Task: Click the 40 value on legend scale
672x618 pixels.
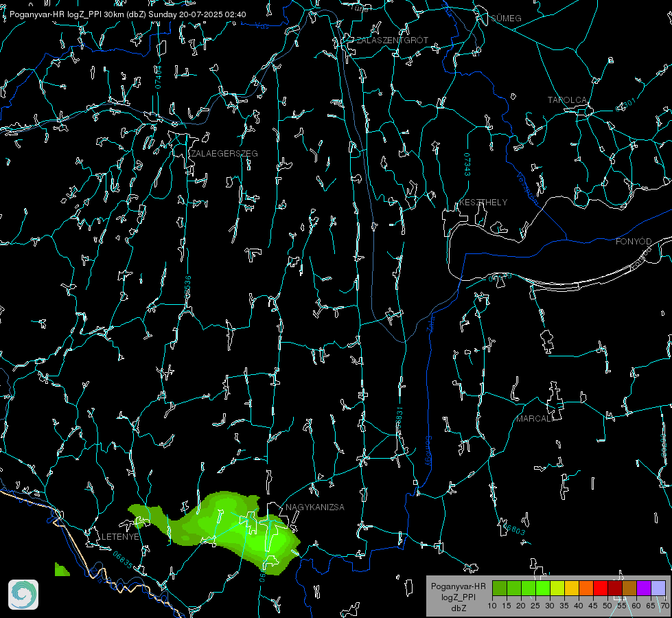Action: 579,606
